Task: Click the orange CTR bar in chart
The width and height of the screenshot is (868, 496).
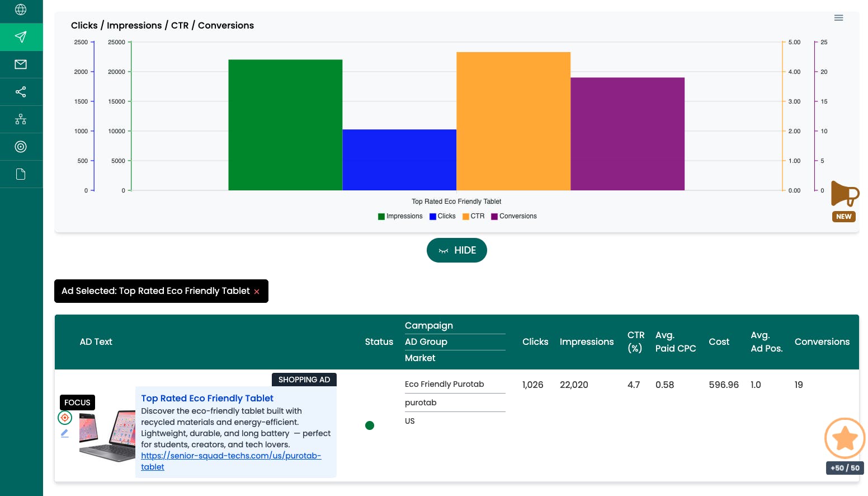Action: [x=513, y=121]
